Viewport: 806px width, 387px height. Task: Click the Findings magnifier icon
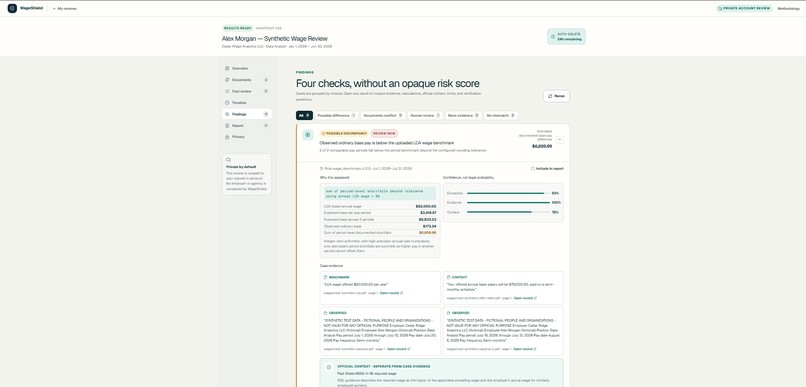[x=227, y=114]
